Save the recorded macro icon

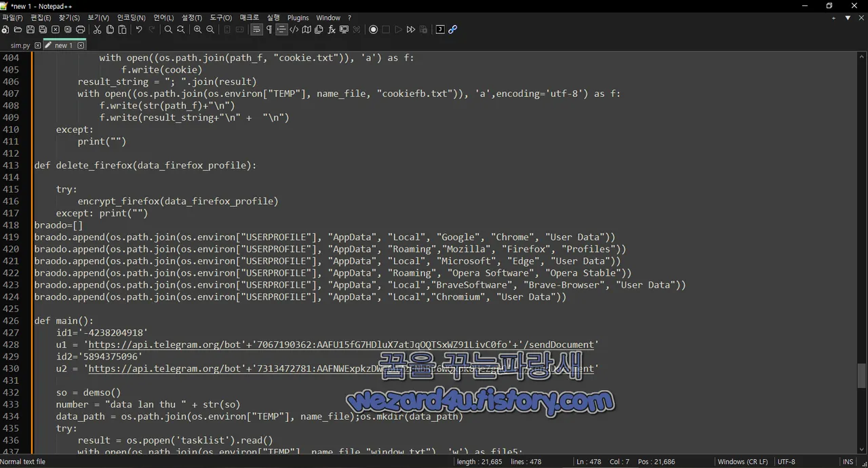pyautogui.click(x=423, y=30)
